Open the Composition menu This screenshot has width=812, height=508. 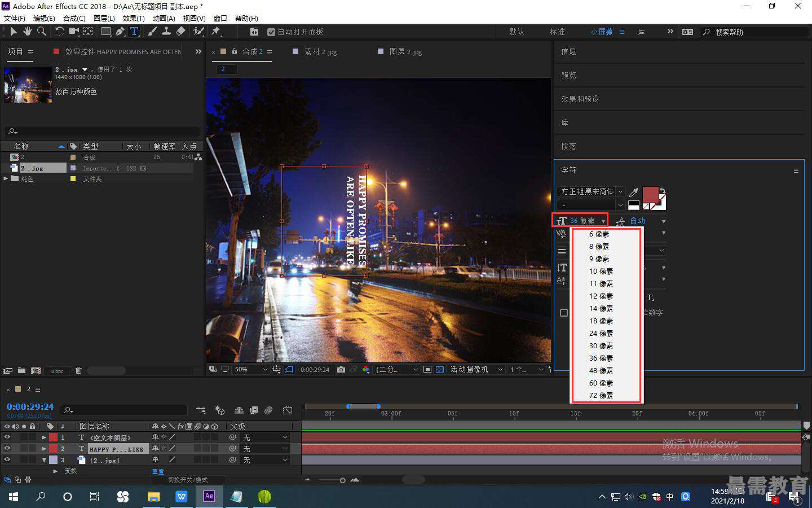74,18
